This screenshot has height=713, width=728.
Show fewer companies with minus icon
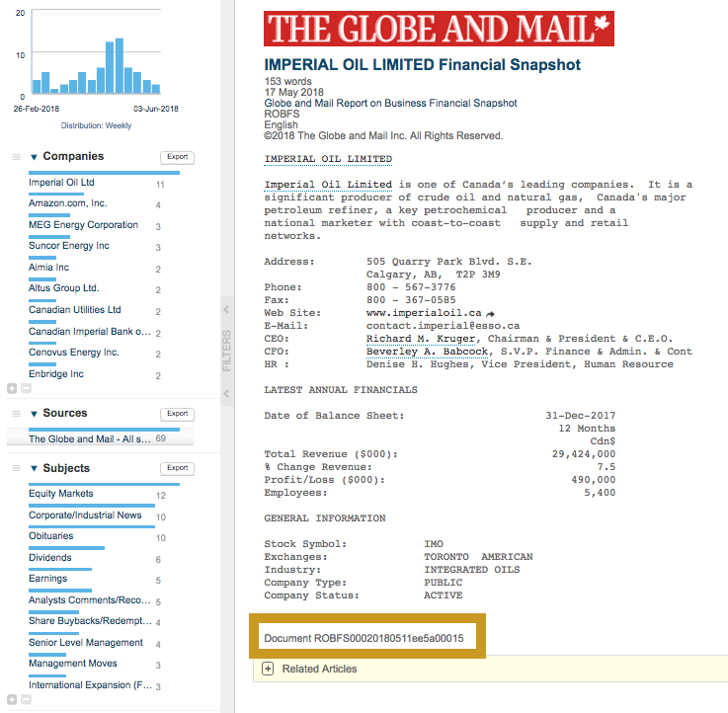tap(27, 388)
